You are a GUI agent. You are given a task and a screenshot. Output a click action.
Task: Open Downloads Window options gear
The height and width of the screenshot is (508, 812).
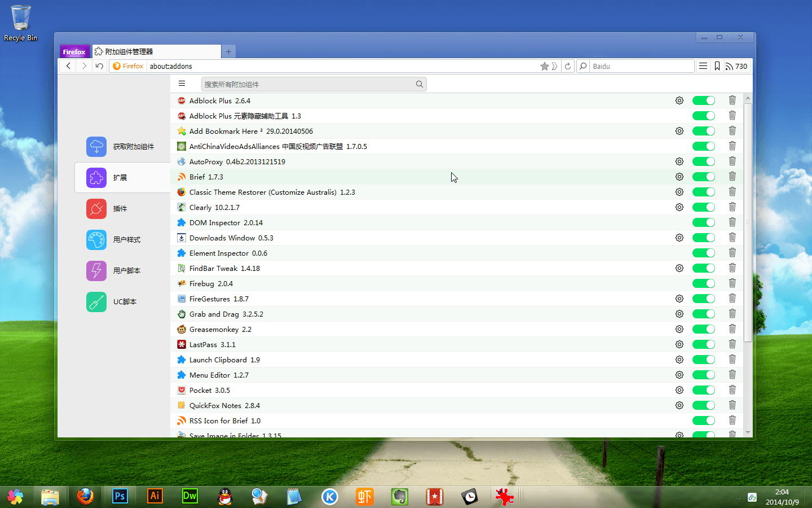coord(679,238)
